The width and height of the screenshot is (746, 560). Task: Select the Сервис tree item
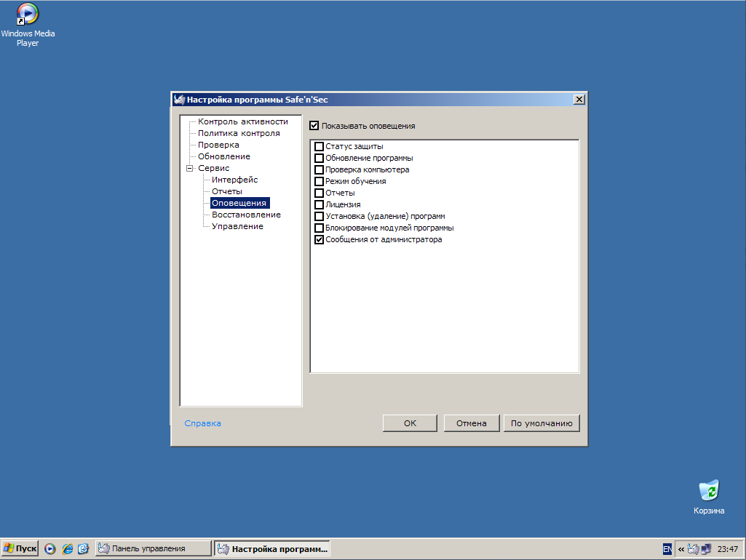(214, 168)
